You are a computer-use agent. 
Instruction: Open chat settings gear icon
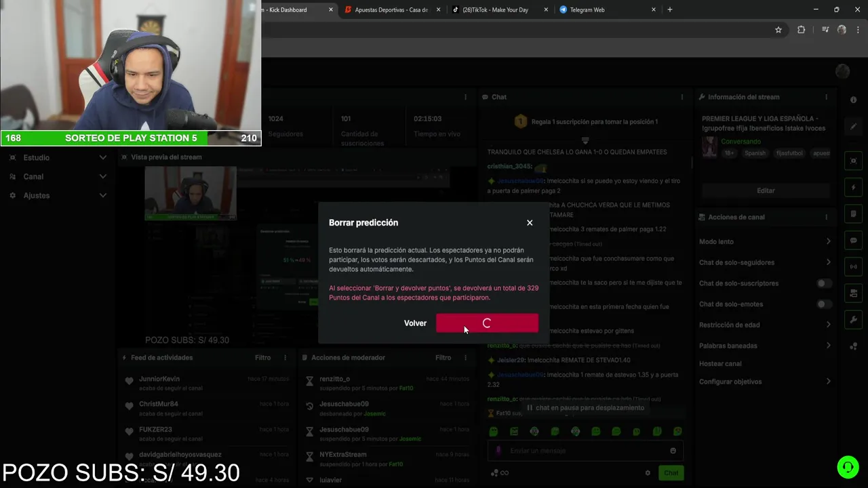click(x=648, y=473)
